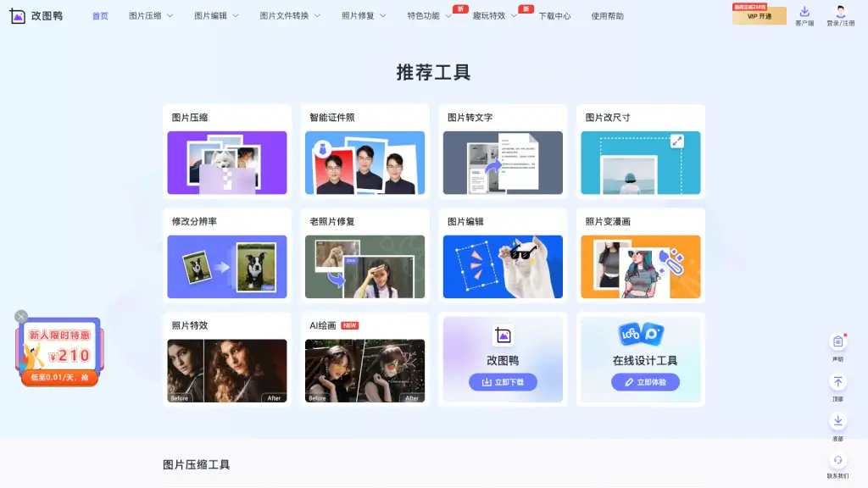Click the 底部 scroll-to-bottom arrow icon
868x488 pixels.
(838, 421)
